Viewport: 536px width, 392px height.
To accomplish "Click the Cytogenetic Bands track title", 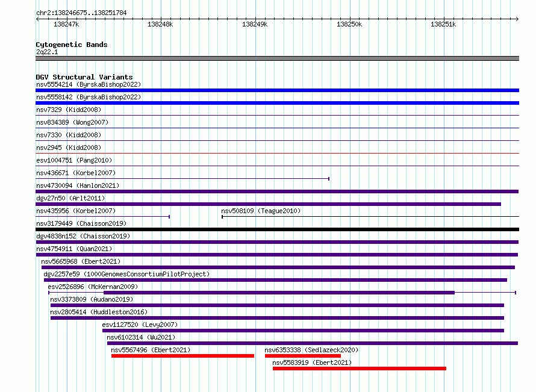I will (x=72, y=45).
